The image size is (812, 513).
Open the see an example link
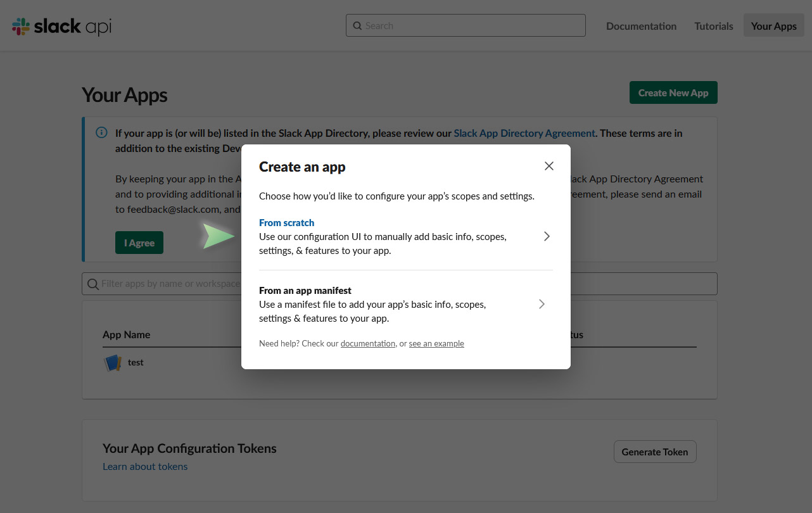pyautogui.click(x=436, y=343)
